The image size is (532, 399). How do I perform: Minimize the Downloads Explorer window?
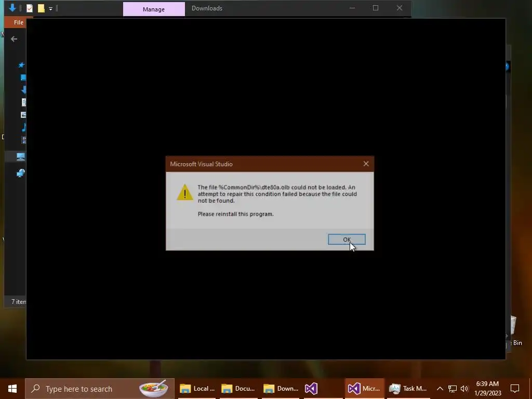tap(352, 8)
